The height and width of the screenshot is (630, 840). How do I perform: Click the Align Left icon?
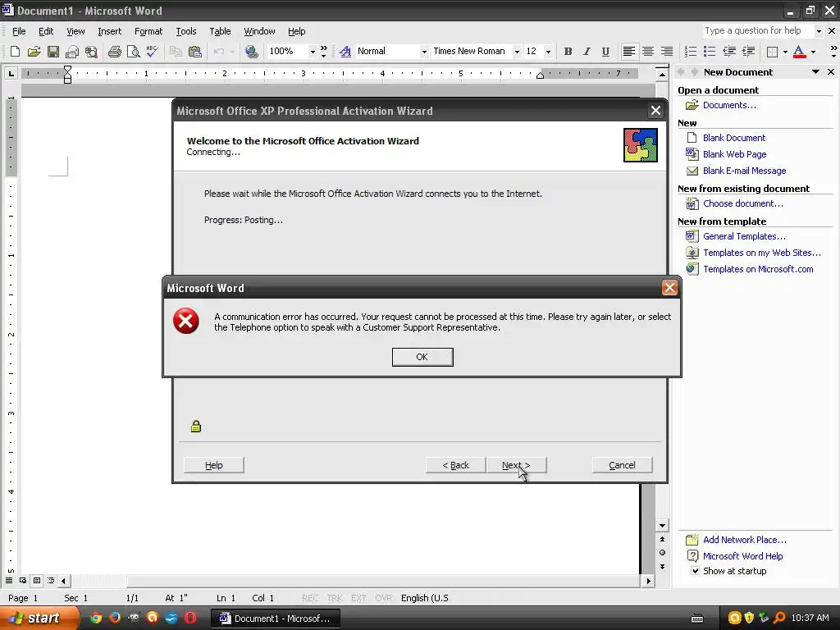629,52
